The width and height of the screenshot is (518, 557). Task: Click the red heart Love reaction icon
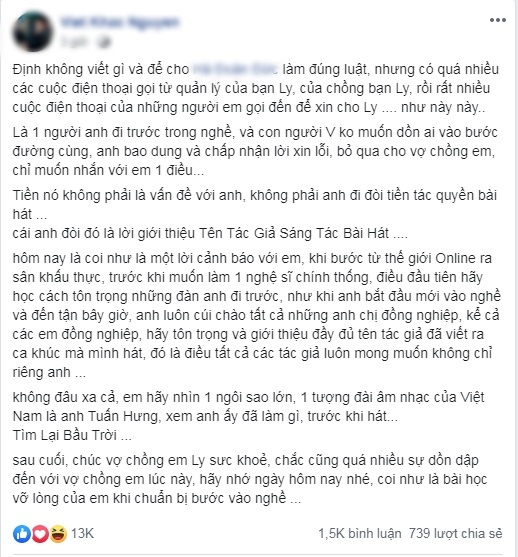[40, 534]
